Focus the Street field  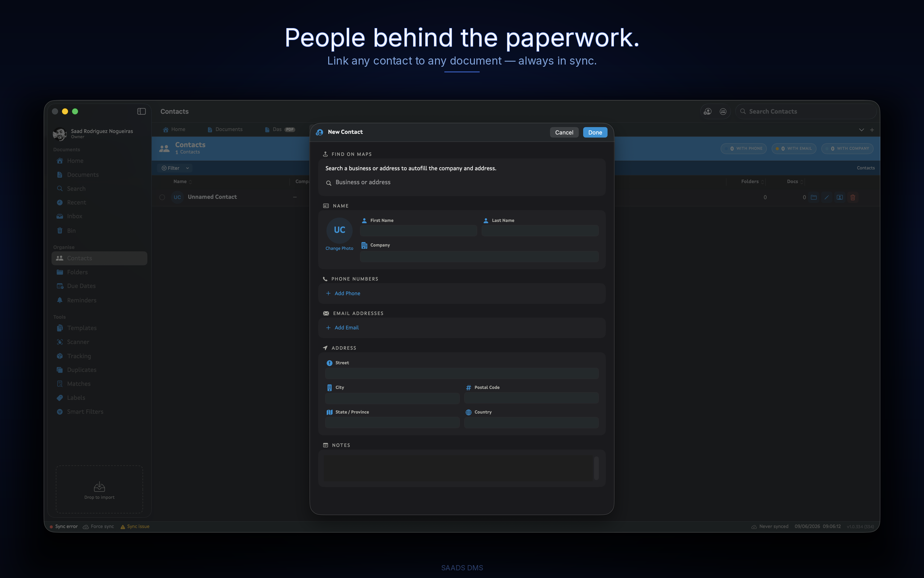[x=462, y=373]
